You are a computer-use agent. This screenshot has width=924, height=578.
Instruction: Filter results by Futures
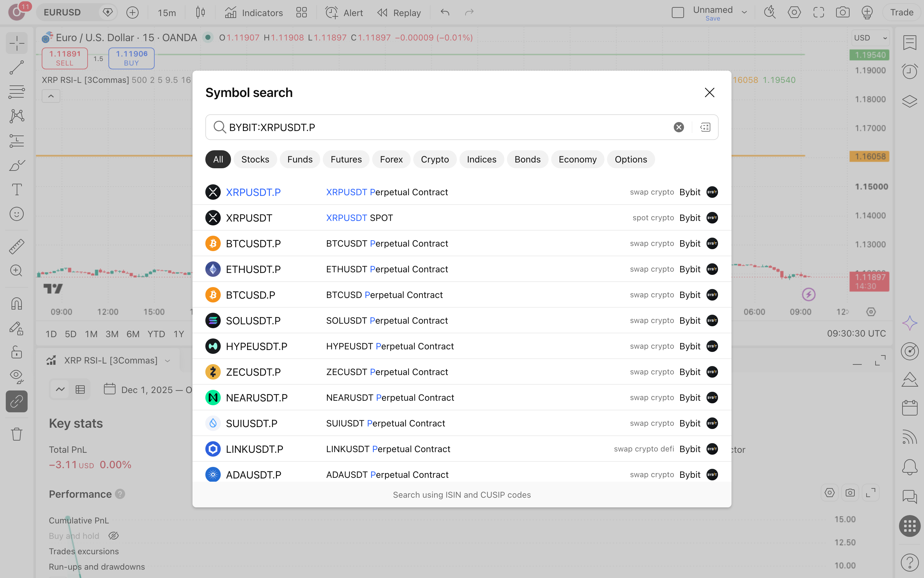[x=346, y=159]
